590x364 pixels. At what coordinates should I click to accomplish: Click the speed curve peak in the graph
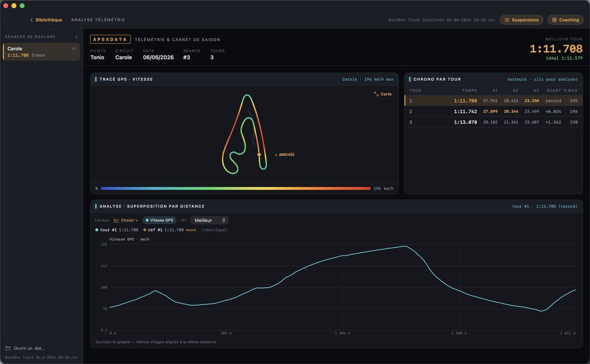(405, 246)
